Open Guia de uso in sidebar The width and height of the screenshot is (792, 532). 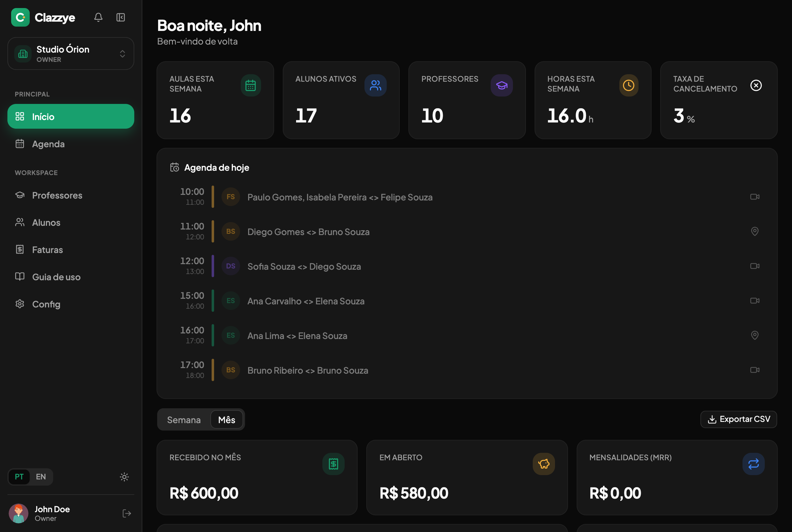click(71, 277)
